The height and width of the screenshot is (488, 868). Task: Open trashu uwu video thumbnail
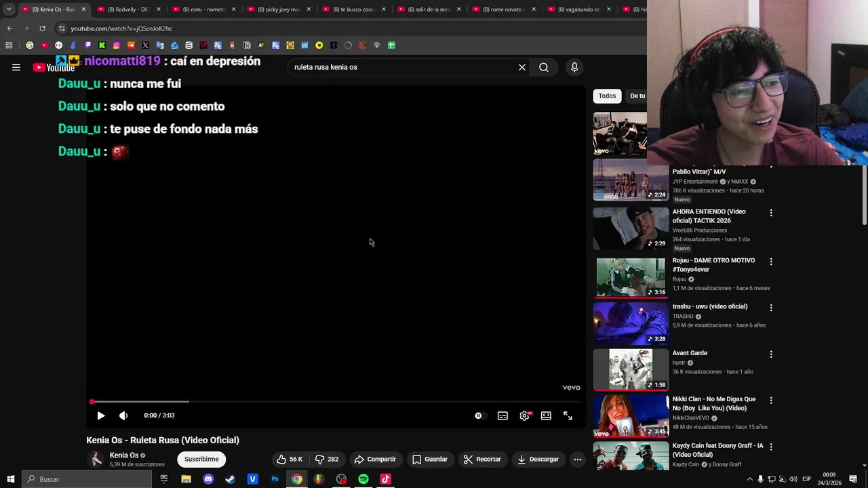point(631,323)
